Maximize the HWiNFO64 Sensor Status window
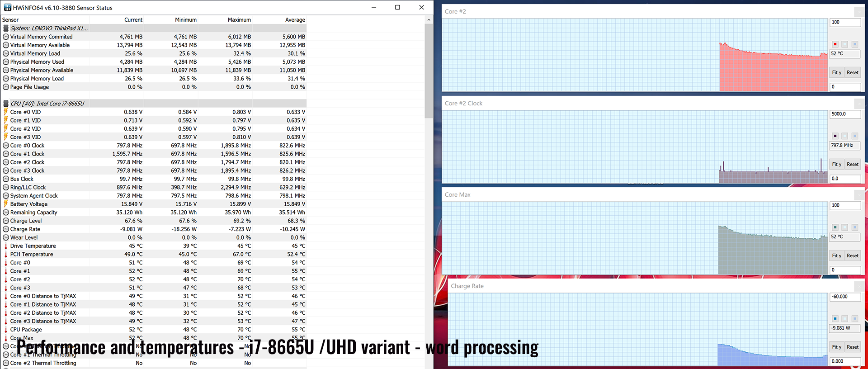 (397, 7)
